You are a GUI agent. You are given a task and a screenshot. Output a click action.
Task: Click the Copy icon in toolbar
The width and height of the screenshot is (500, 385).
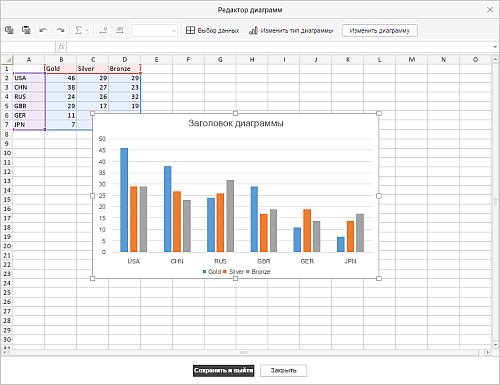tap(9, 30)
